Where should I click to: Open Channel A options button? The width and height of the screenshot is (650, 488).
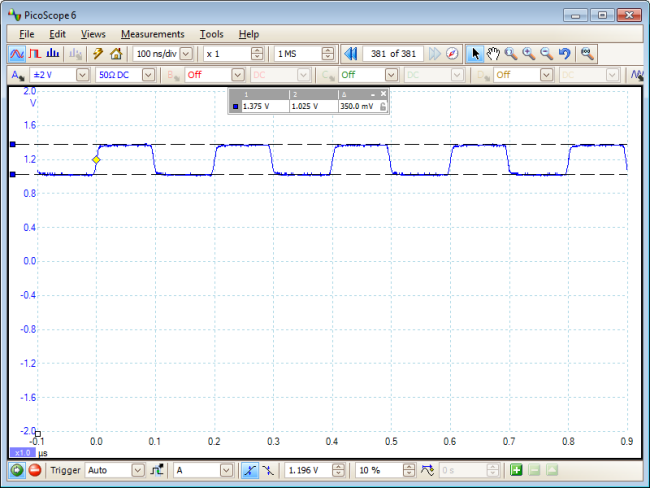click(x=17, y=75)
